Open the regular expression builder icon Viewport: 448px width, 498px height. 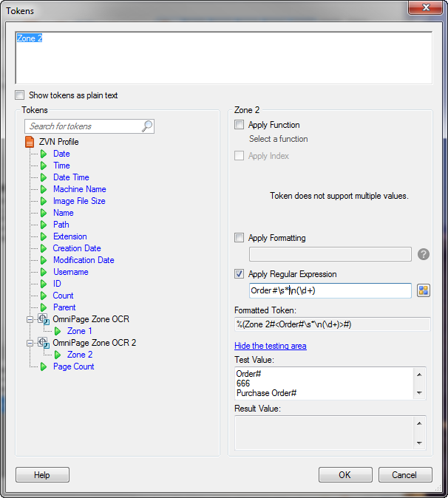[424, 290]
